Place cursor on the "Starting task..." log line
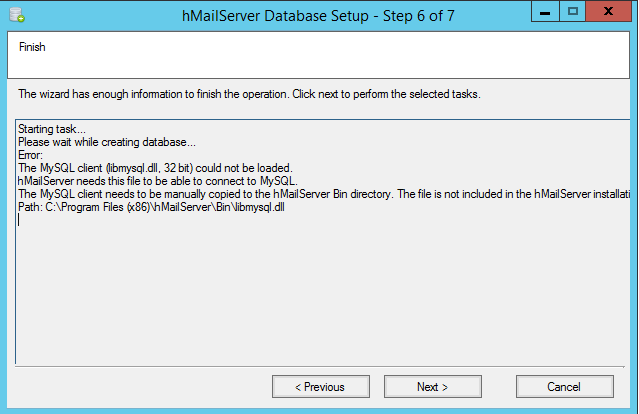This screenshot has height=414, width=639. tap(52, 131)
